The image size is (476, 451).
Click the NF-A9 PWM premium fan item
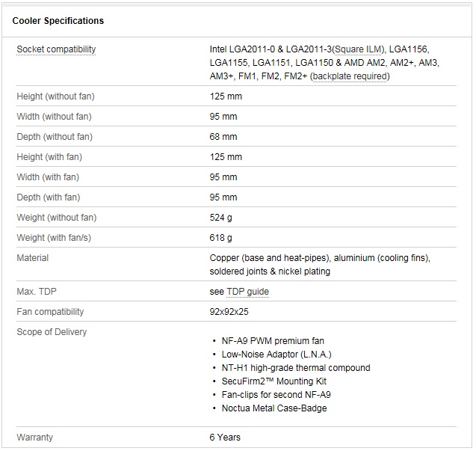(x=273, y=341)
